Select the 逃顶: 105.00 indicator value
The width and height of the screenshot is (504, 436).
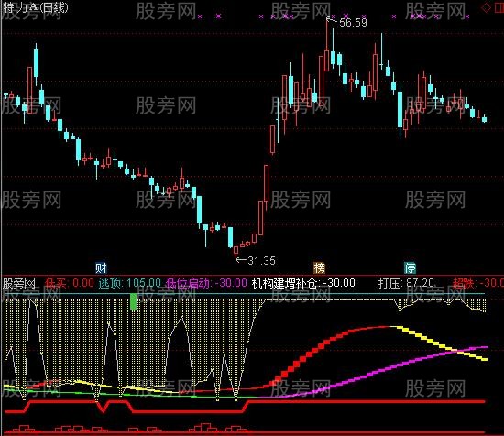pyautogui.click(x=129, y=283)
